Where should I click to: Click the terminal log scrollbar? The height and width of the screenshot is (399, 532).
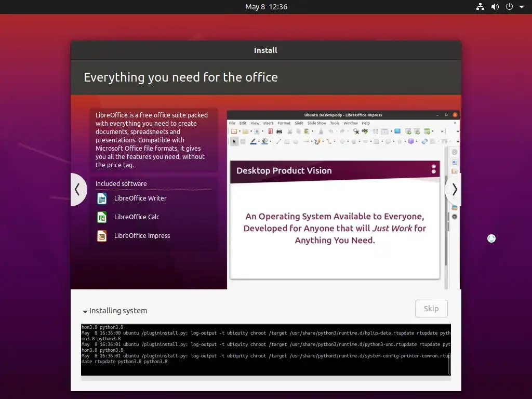449,365
